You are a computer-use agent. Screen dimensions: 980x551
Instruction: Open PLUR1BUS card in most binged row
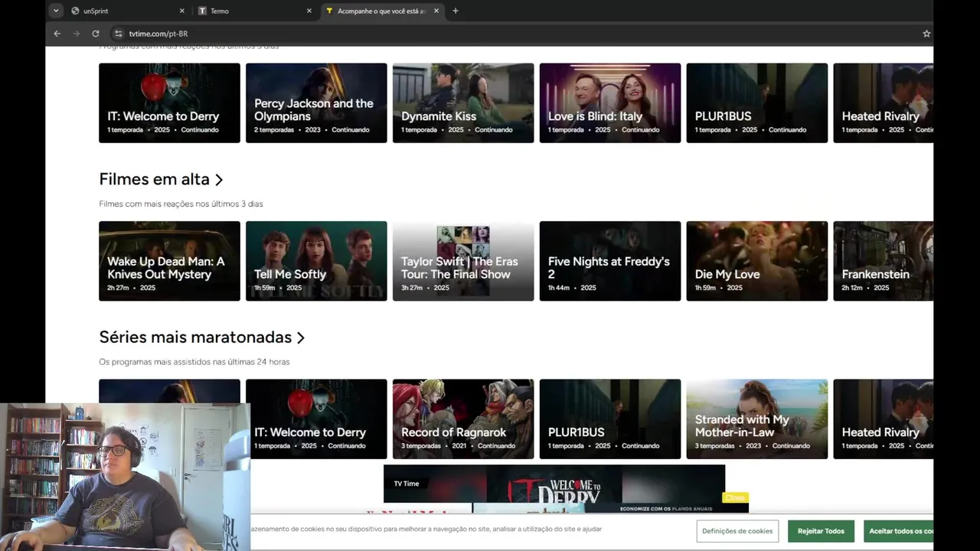pos(610,419)
